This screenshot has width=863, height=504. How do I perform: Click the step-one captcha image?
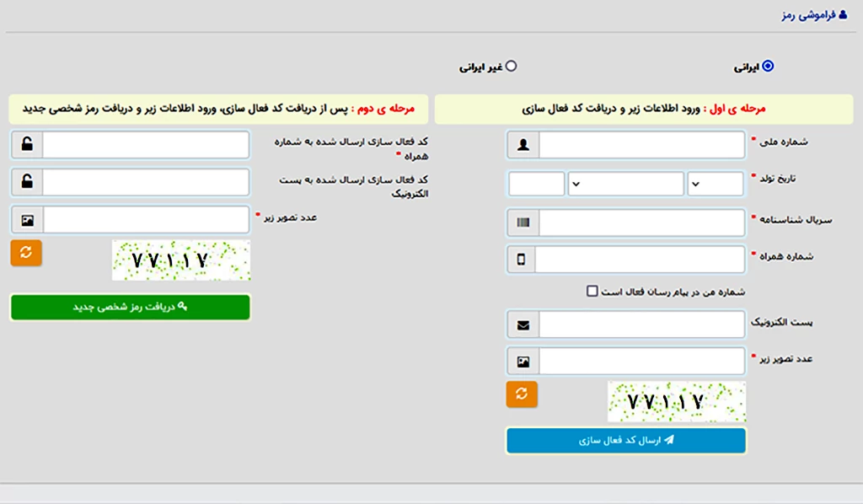click(677, 402)
